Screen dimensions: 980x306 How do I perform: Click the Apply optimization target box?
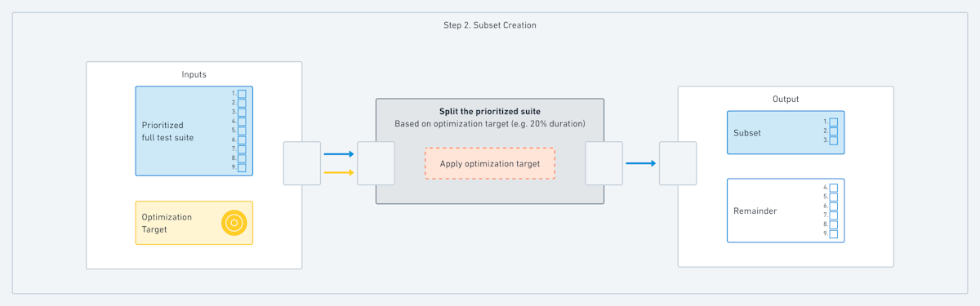[490, 163]
